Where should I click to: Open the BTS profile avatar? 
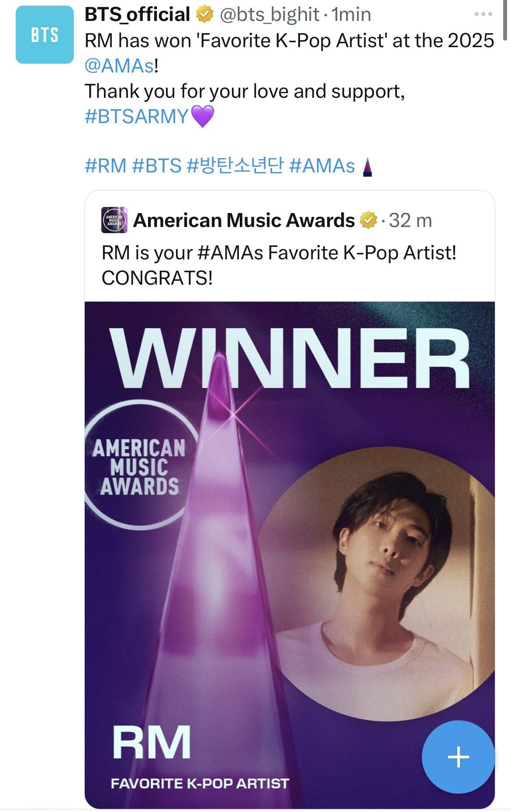tap(45, 35)
